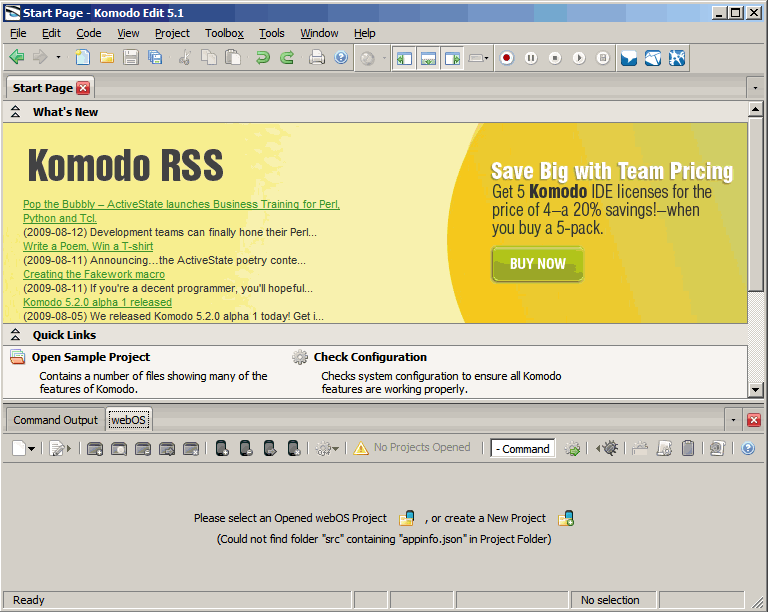Switch to Command Output tab
The image size is (768, 612).
55,420
